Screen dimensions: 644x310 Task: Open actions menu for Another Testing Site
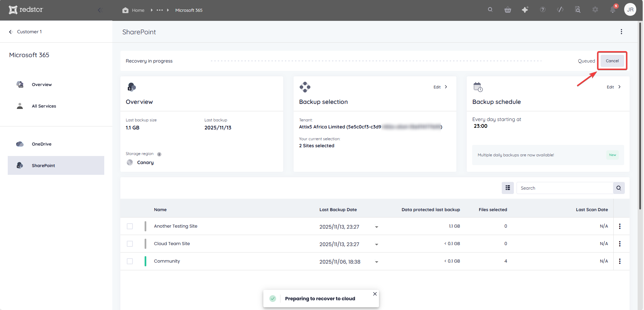(x=620, y=226)
